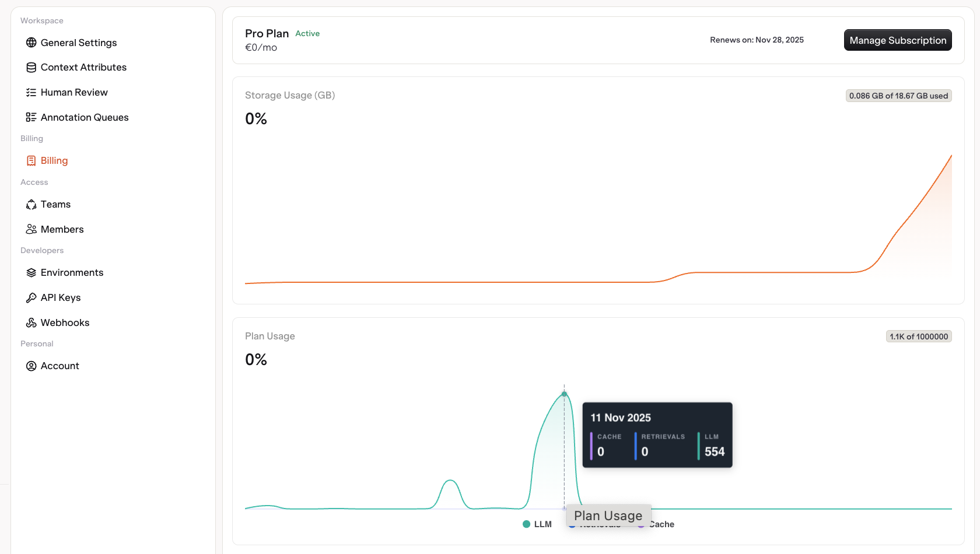Navigate to Human Review settings

tap(73, 92)
